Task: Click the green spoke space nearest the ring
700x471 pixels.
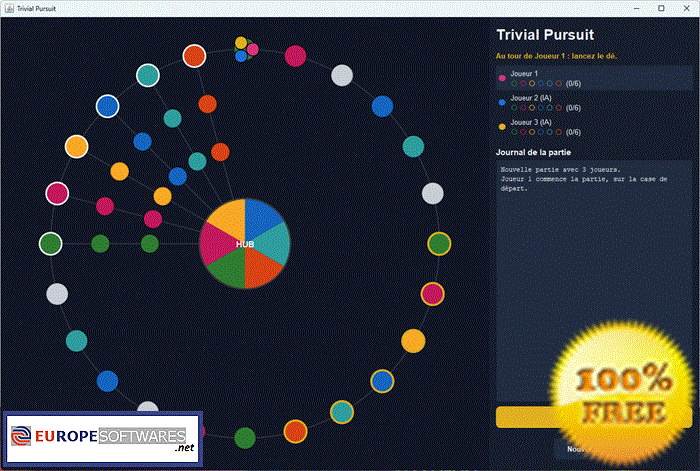Action: 100,244
